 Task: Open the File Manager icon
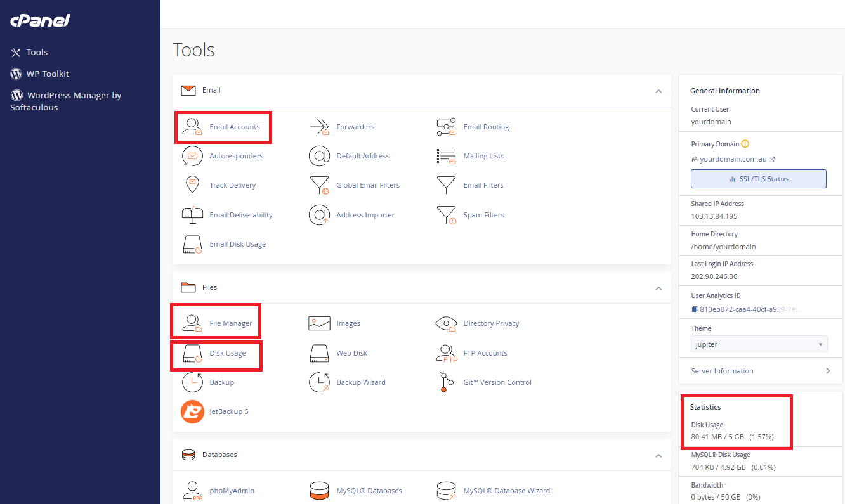192,323
